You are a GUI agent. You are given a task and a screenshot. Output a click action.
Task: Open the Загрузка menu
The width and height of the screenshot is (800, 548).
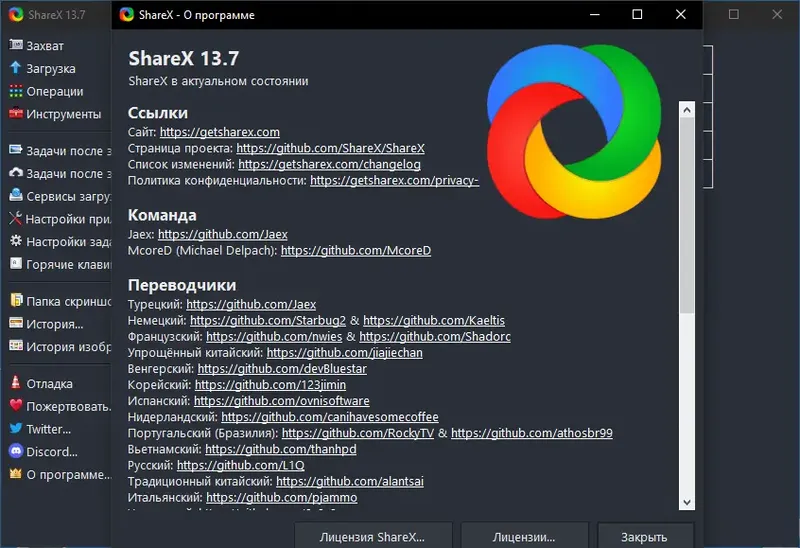pos(51,68)
